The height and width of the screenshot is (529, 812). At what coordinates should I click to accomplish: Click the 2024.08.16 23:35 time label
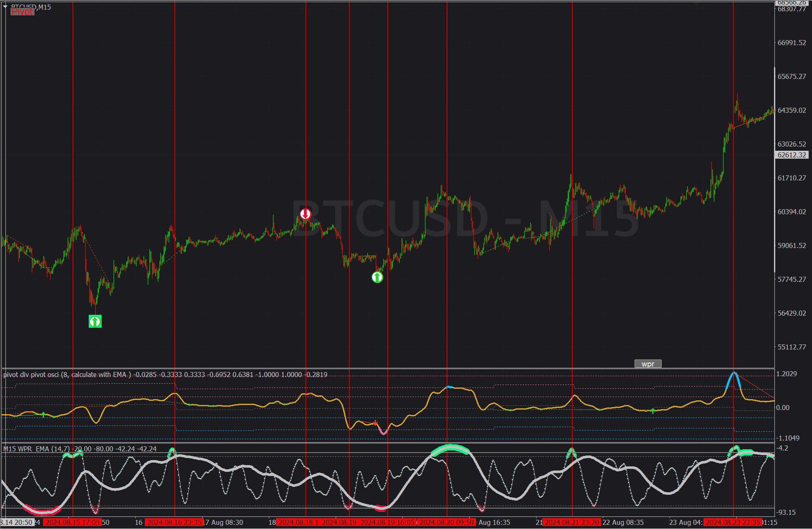175,522
